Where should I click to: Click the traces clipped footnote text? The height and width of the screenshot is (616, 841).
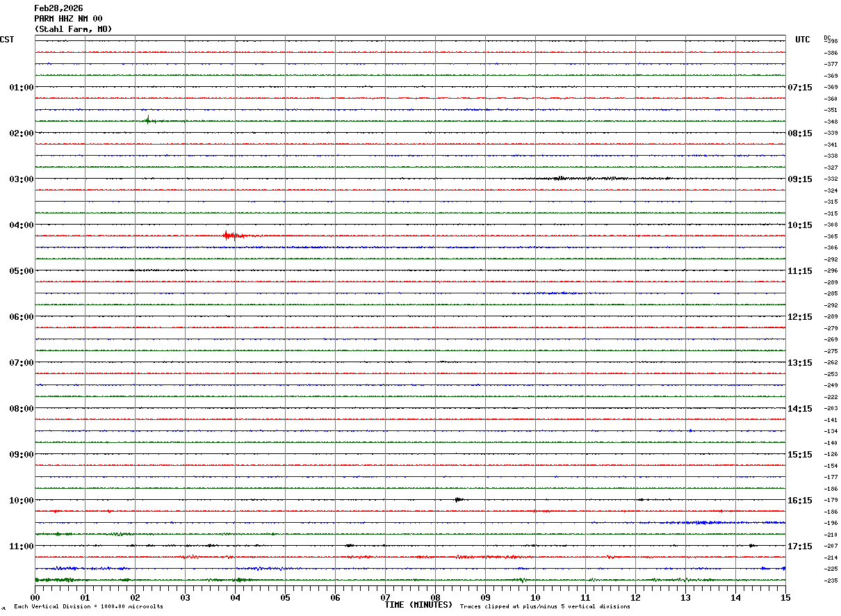(x=545, y=607)
